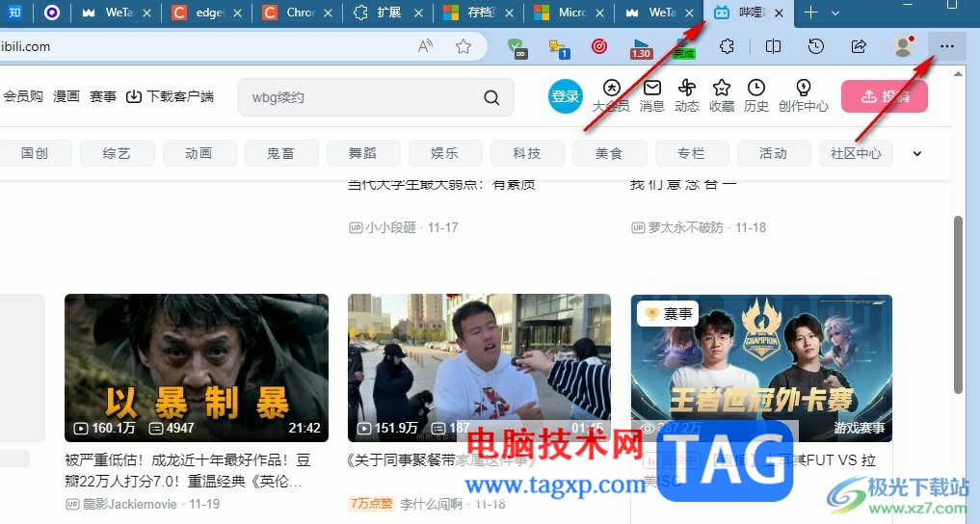Close the 扩展 tab
980x524 pixels.
pyautogui.click(x=418, y=13)
